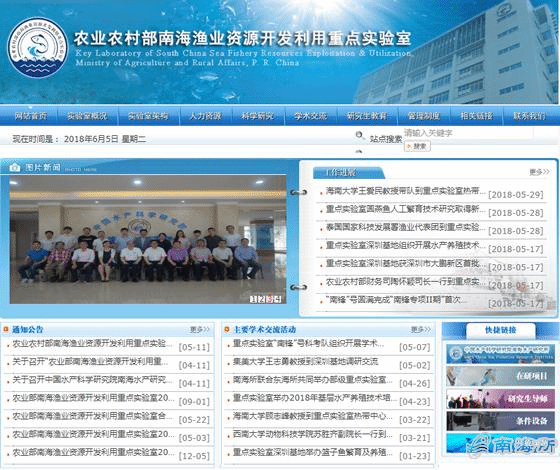560x470 pixels.
Task: Select slide number 4 in photo slideshow
Action: [278, 299]
